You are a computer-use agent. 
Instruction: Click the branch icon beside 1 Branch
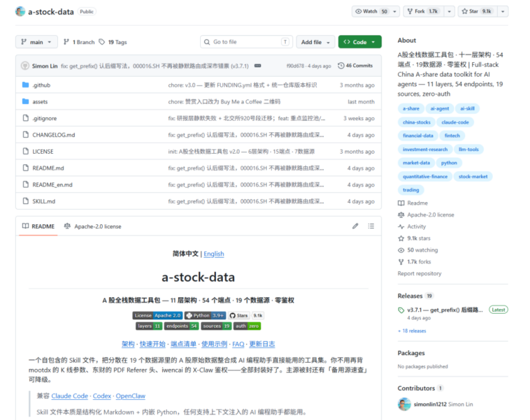click(x=66, y=42)
